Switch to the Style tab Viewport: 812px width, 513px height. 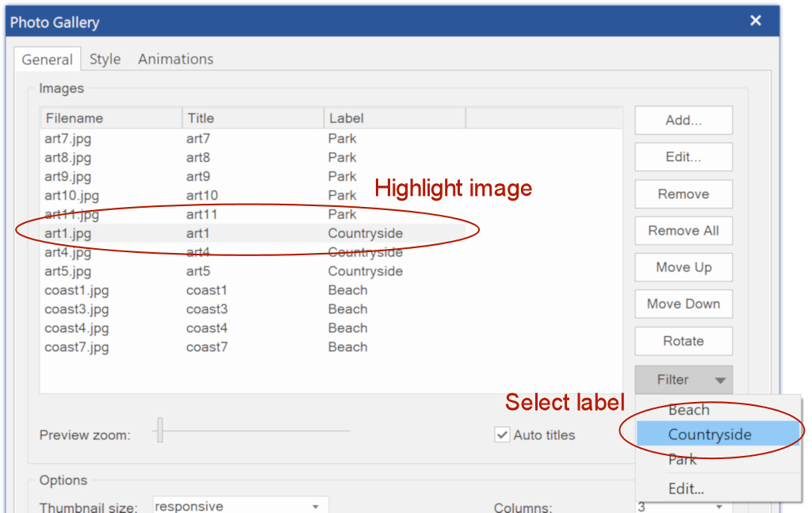pos(105,59)
